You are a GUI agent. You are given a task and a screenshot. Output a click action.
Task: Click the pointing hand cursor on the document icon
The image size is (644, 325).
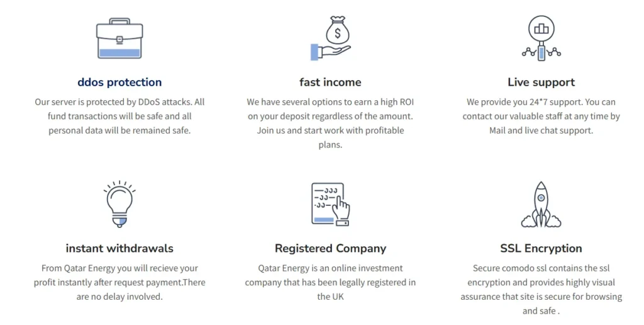(x=341, y=210)
